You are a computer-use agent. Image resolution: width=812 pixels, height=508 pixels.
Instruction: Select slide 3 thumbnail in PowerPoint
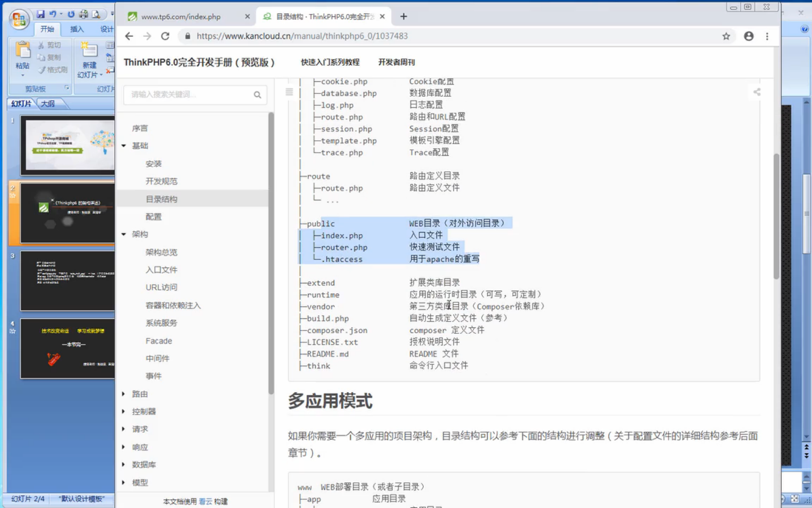click(x=68, y=281)
